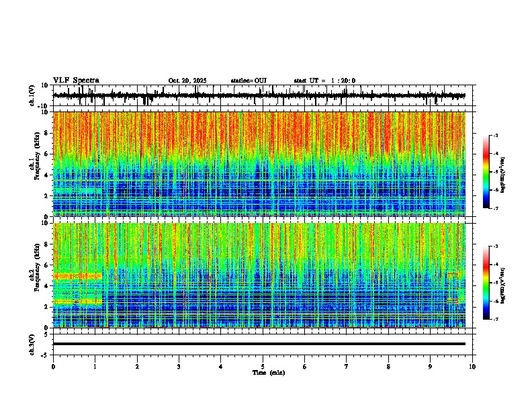Image resolution: width=532 pixels, height=411 pixels.
Task: Select the "Time (min)" axis label
Action: tap(269, 373)
